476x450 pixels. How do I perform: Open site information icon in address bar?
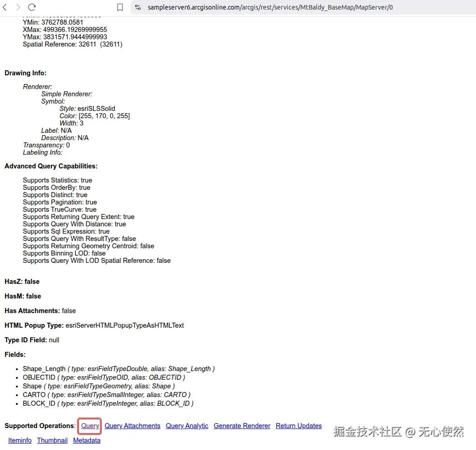click(137, 7)
